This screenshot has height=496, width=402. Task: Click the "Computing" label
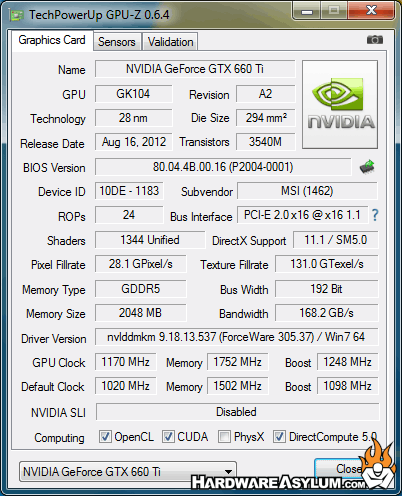[x=59, y=438]
